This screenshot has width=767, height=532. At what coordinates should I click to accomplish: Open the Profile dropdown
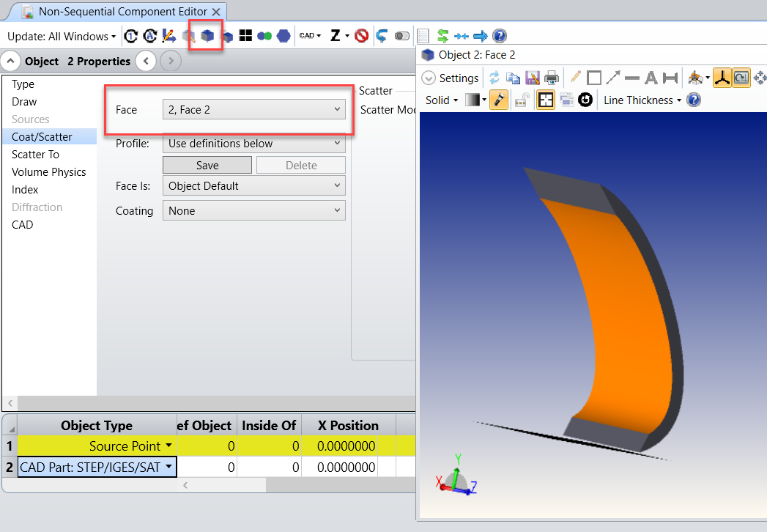(x=254, y=144)
